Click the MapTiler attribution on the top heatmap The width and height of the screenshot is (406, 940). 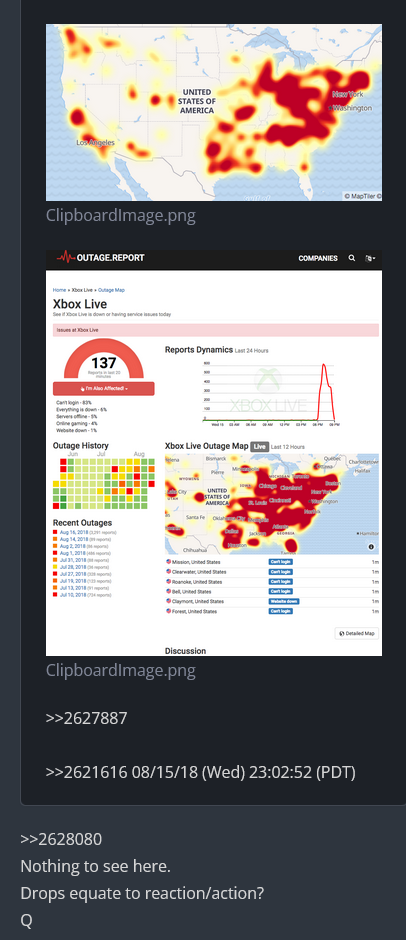362,196
